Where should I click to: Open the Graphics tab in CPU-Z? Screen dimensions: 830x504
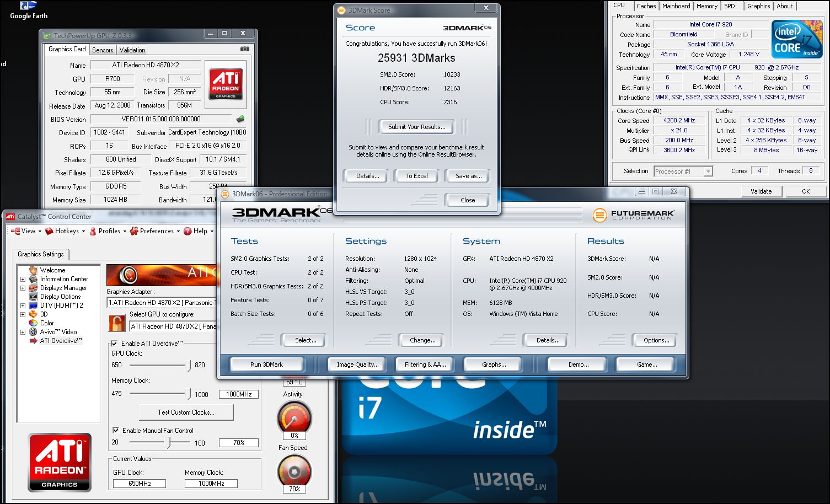[x=758, y=6]
